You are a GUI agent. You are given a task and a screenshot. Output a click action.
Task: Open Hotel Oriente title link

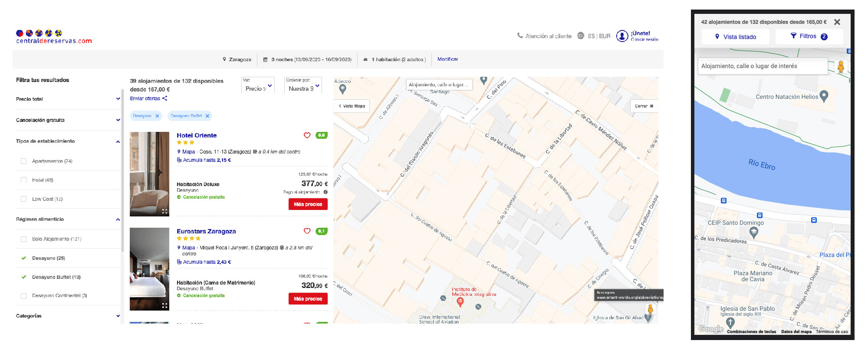click(x=197, y=135)
